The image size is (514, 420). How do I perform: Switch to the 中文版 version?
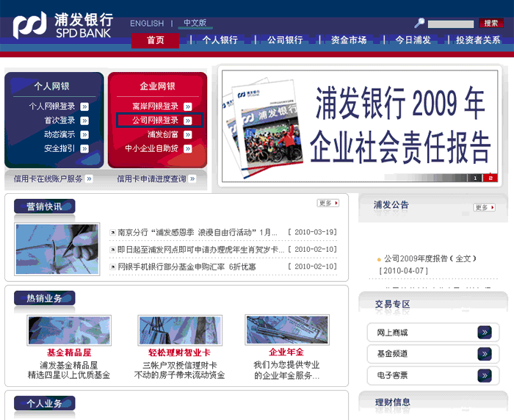[195, 23]
